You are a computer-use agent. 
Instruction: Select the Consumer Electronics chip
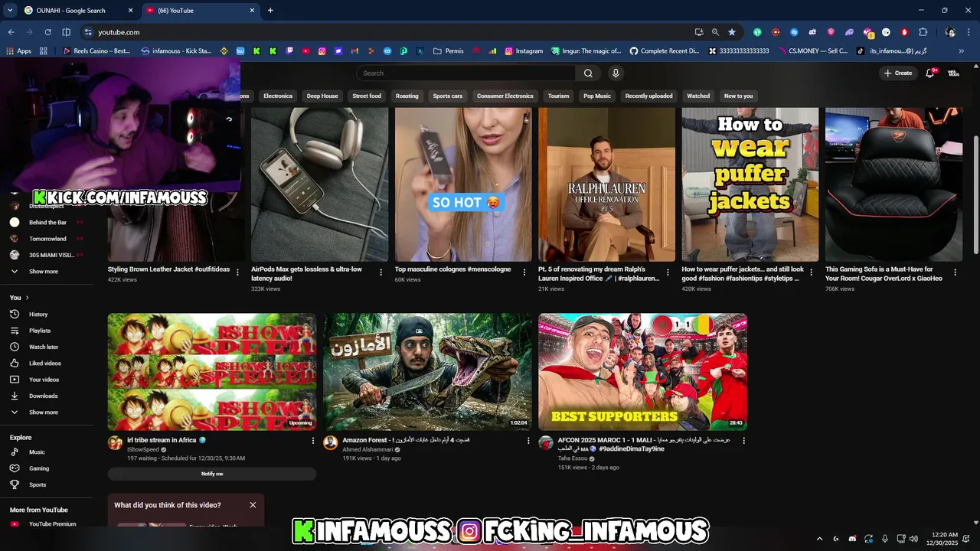[x=505, y=96]
